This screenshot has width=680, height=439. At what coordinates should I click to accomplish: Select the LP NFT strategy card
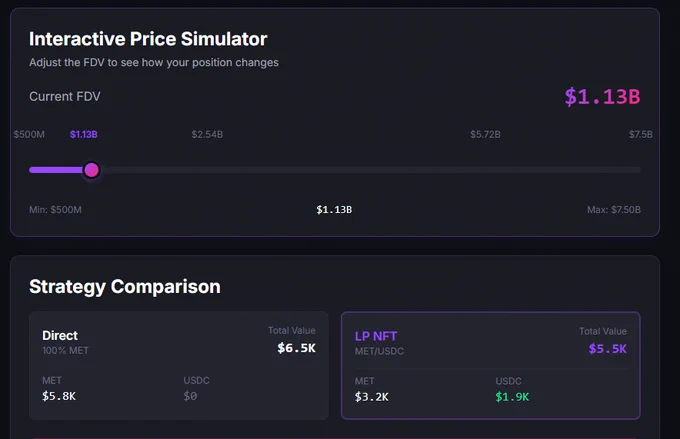pos(491,365)
